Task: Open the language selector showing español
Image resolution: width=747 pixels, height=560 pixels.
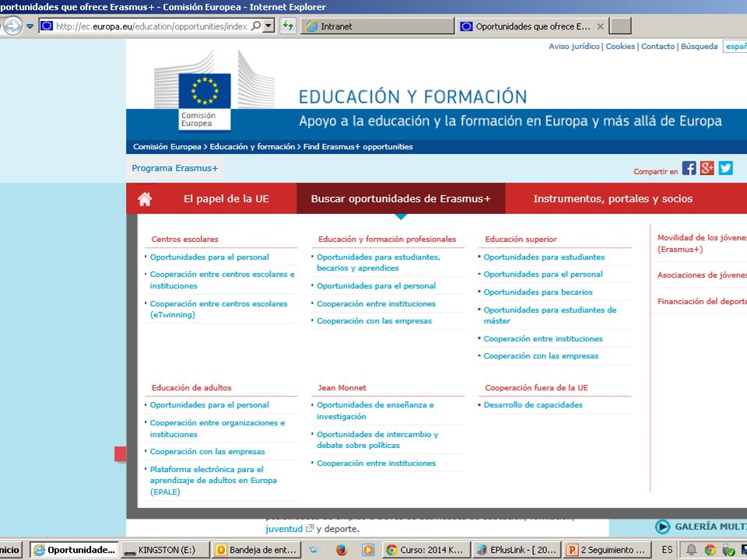Action: tap(735, 46)
